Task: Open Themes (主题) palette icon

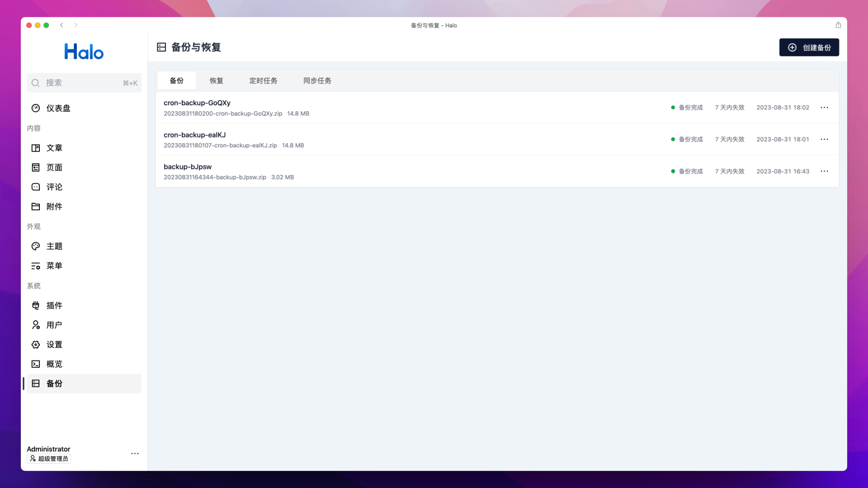Action: [36, 246]
